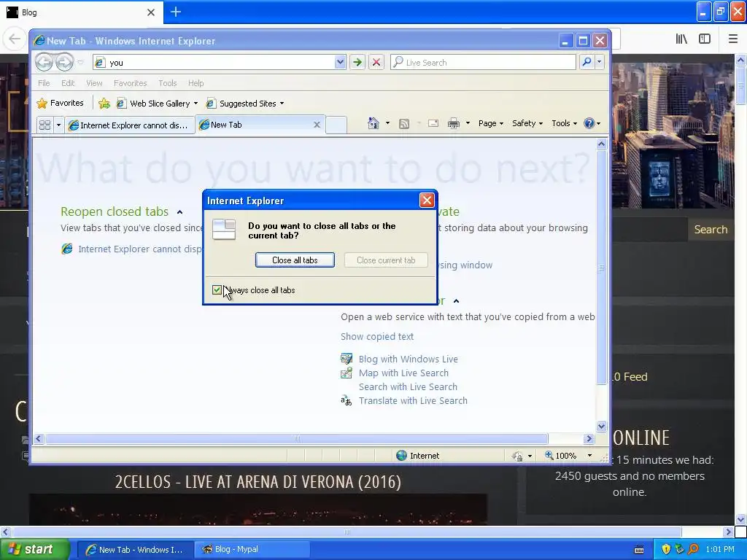
Task: Click the Internet security zone status
Action: [x=418, y=456]
